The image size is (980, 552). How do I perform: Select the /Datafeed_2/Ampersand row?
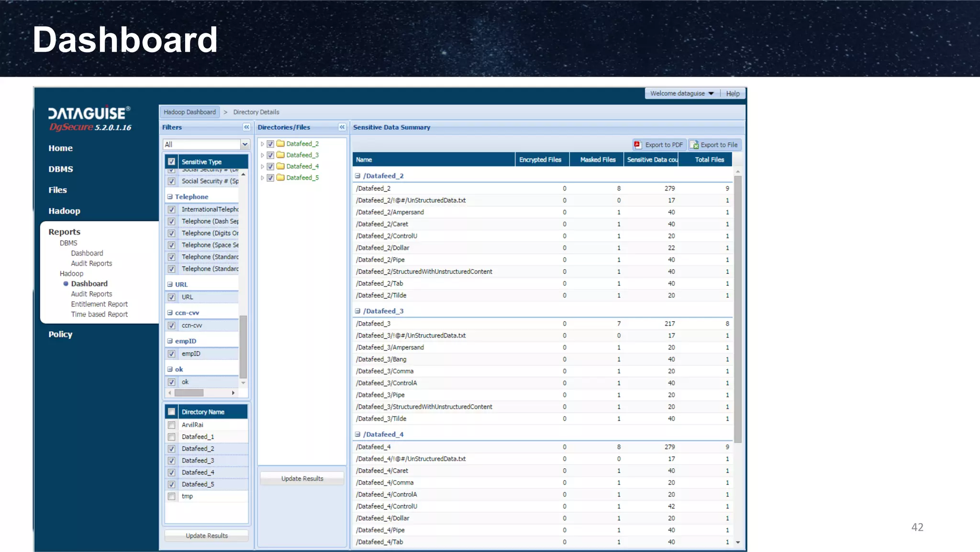[543, 212]
